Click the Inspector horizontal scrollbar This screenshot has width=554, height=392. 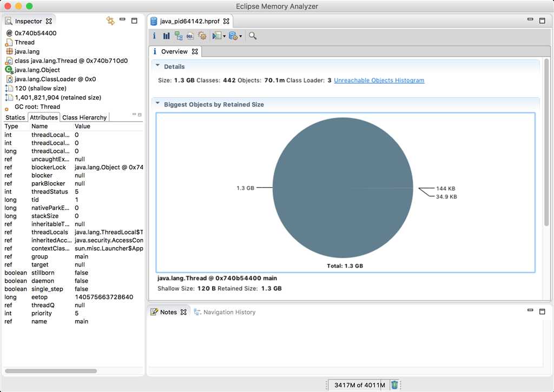[x=51, y=371]
